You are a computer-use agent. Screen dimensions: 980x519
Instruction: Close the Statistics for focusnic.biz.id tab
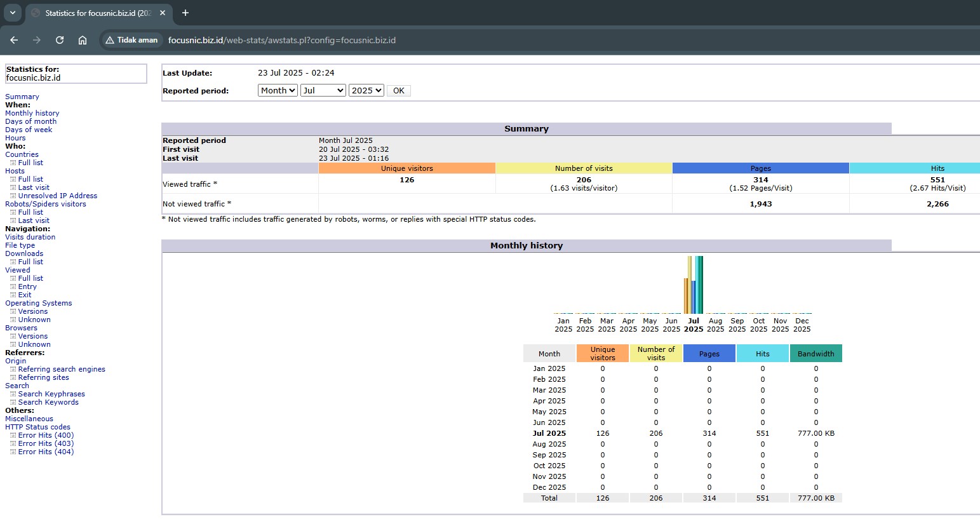point(163,13)
